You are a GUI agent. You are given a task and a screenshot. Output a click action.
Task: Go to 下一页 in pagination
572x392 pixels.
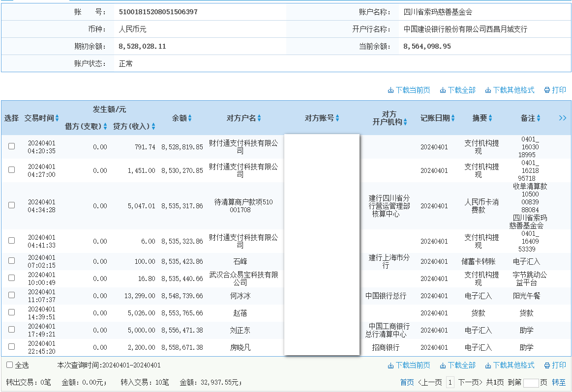click(470, 383)
